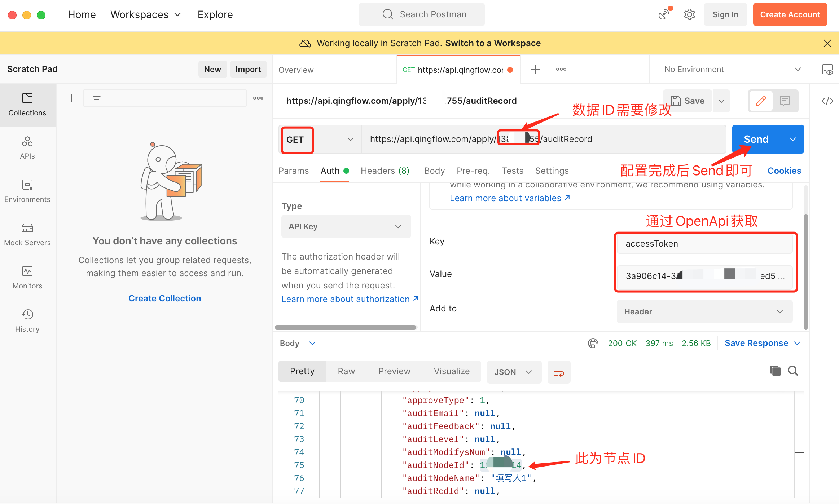Open a new request tab with plus

coord(535,69)
